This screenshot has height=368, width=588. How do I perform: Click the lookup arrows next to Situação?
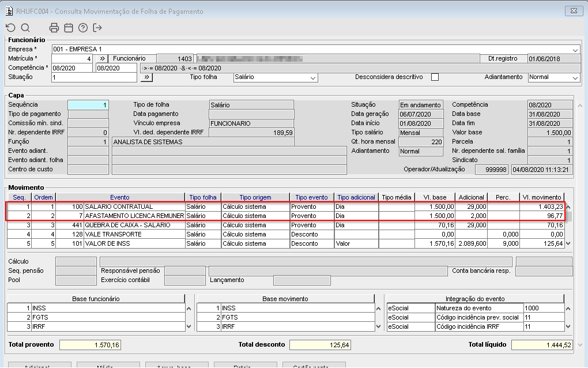click(146, 77)
